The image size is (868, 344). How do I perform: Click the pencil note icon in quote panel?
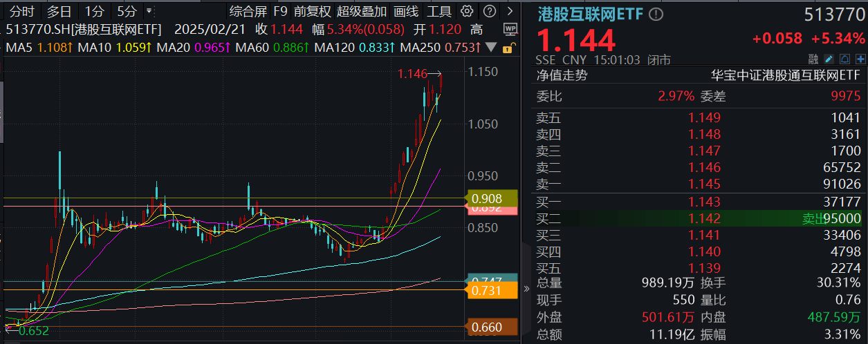[829, 59]
